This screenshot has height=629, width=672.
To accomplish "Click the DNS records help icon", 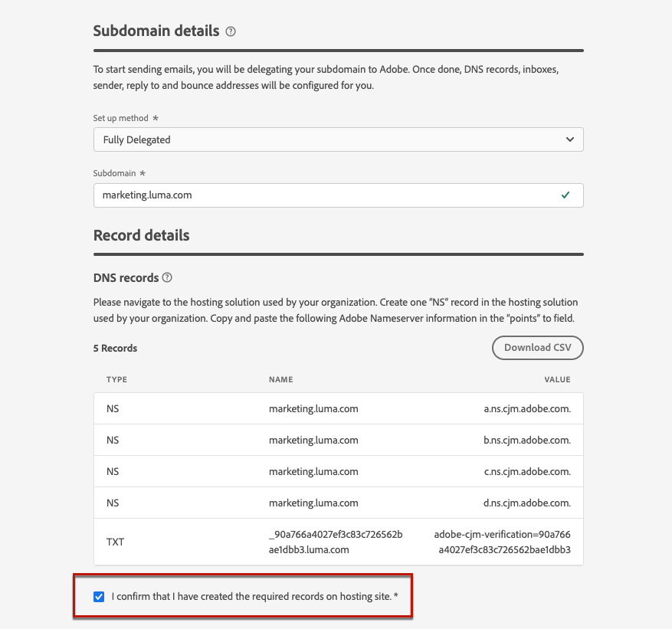I will (x=167, y=277).
